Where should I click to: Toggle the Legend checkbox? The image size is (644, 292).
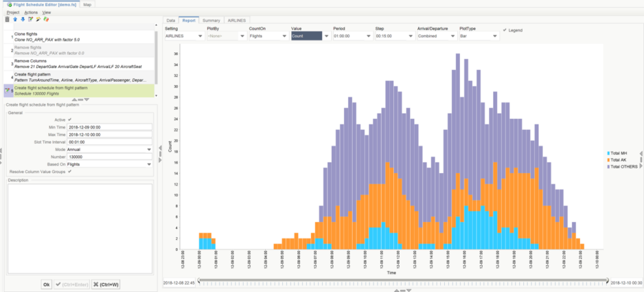(505, 30)
